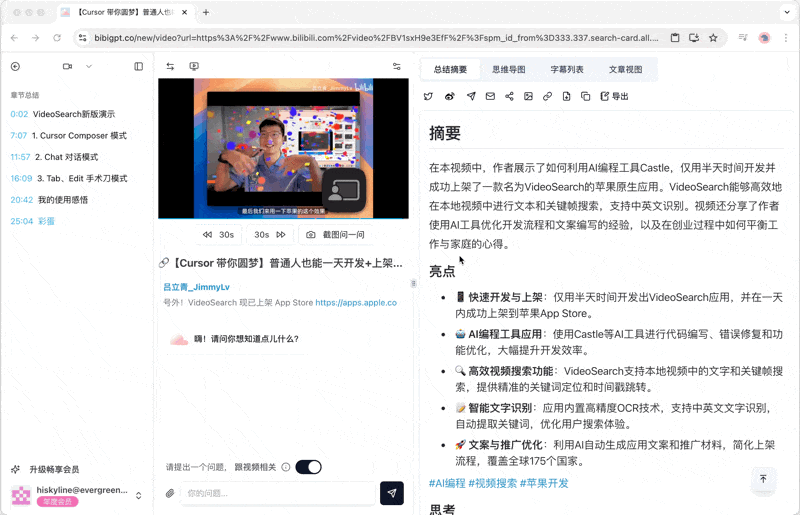The height and width of the screenshot is (515, 800).
Task: Bookmark page with the star icon
Action: point(713,38)
